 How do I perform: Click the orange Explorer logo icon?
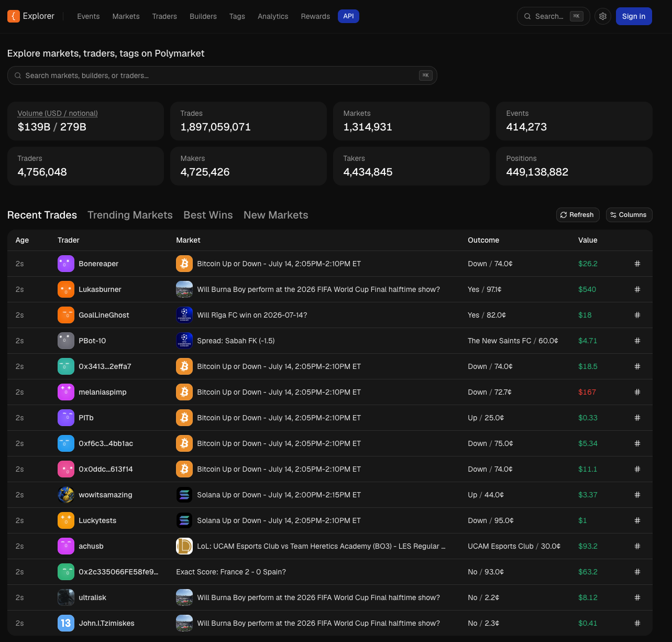pyautogui.click(x=14, y=16)
